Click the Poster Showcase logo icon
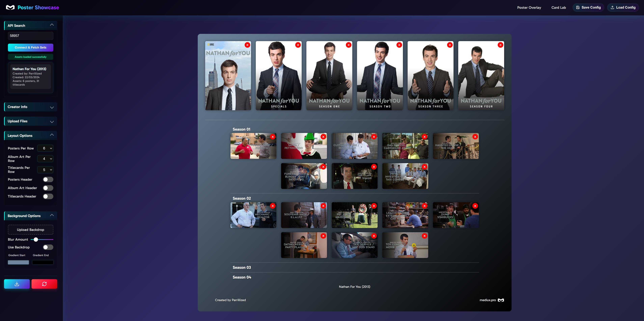 10,7
